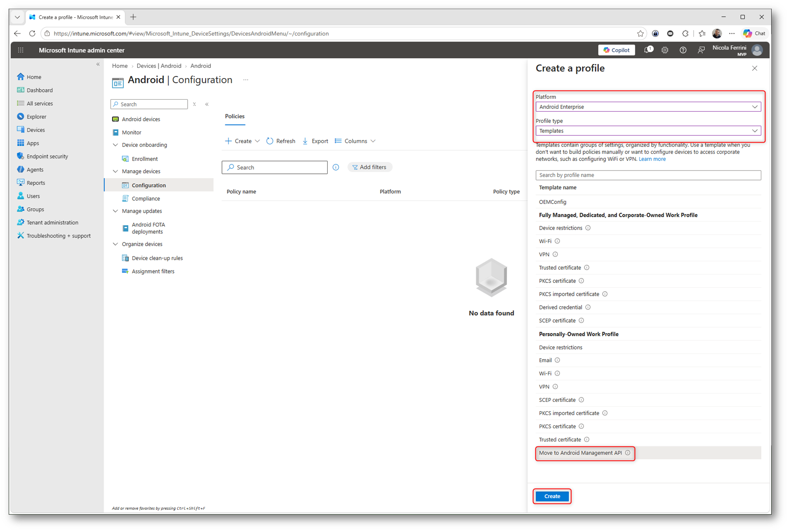
Task: Open Nicola Ferrini account avatar
Action: (x=757, y=50)
